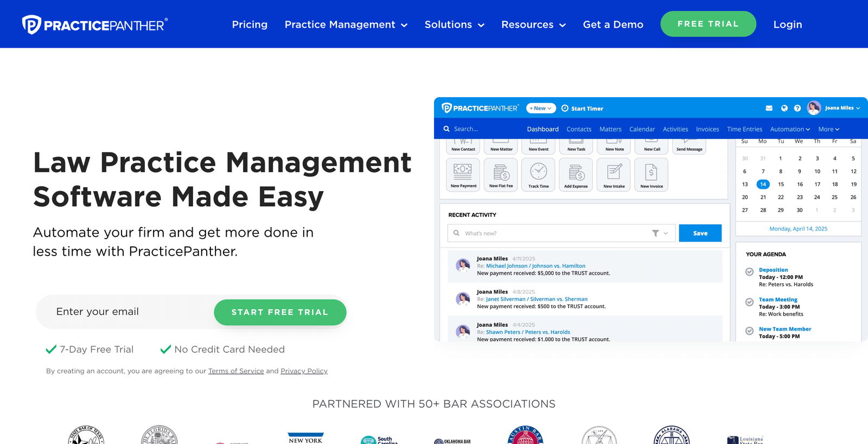Click the New Payment icon
The image size is (868, 444).
click(x=463, y=173)
